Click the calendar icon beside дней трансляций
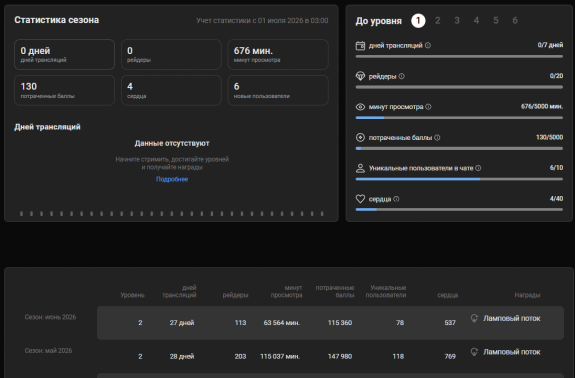Image resolution: width=575 pixels, height=378 pixels. click(x=360, y=45)
